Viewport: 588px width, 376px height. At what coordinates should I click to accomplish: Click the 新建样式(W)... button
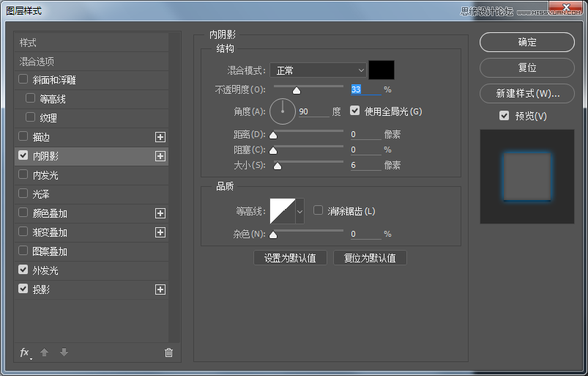click(x=527, y=93)
